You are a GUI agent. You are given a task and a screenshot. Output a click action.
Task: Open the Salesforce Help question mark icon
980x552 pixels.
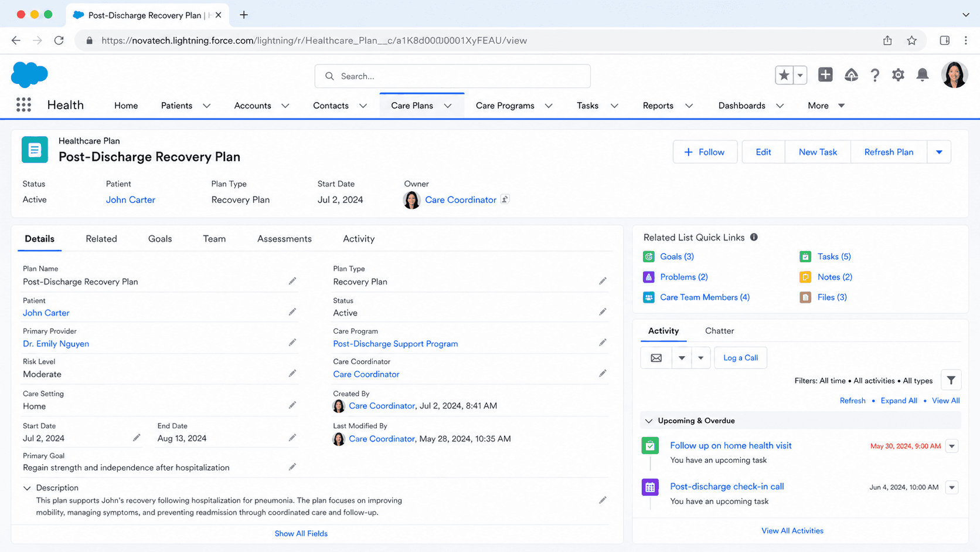[874, 75]
